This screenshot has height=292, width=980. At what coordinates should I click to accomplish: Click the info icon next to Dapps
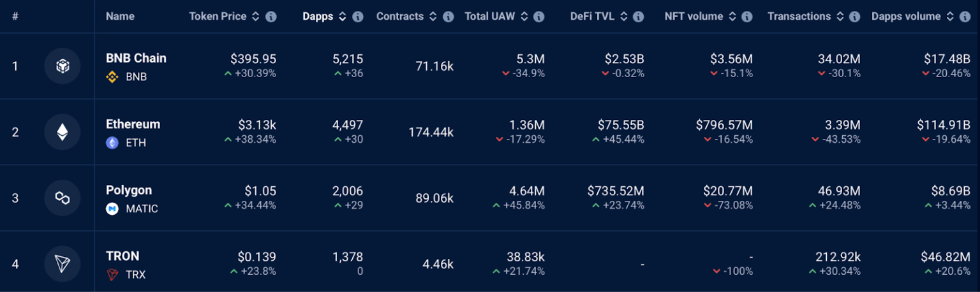point(358,17)
